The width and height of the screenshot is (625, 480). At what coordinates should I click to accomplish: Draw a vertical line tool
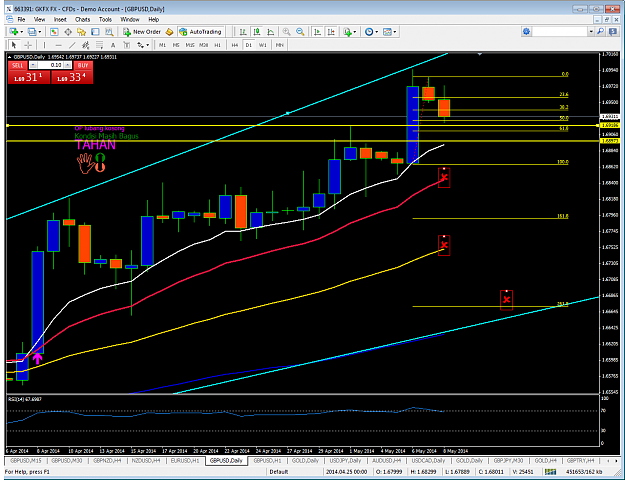[x=44, y=45]
